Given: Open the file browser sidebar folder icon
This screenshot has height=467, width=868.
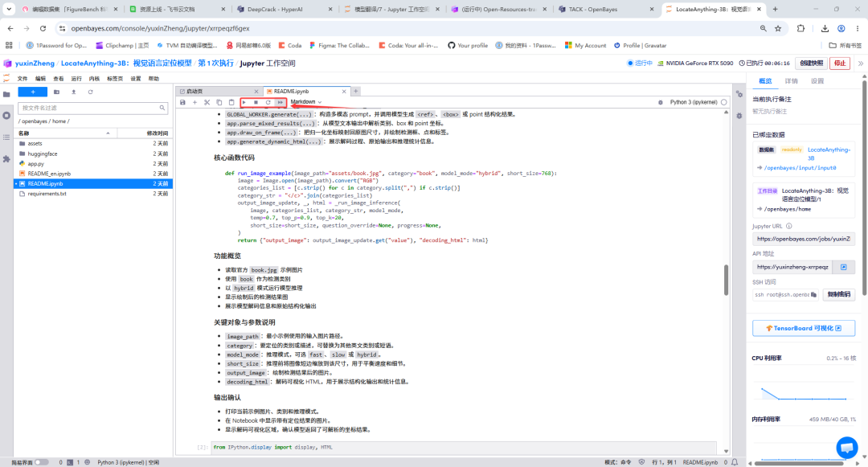Looking at the screenshot, I should [6, 95].
